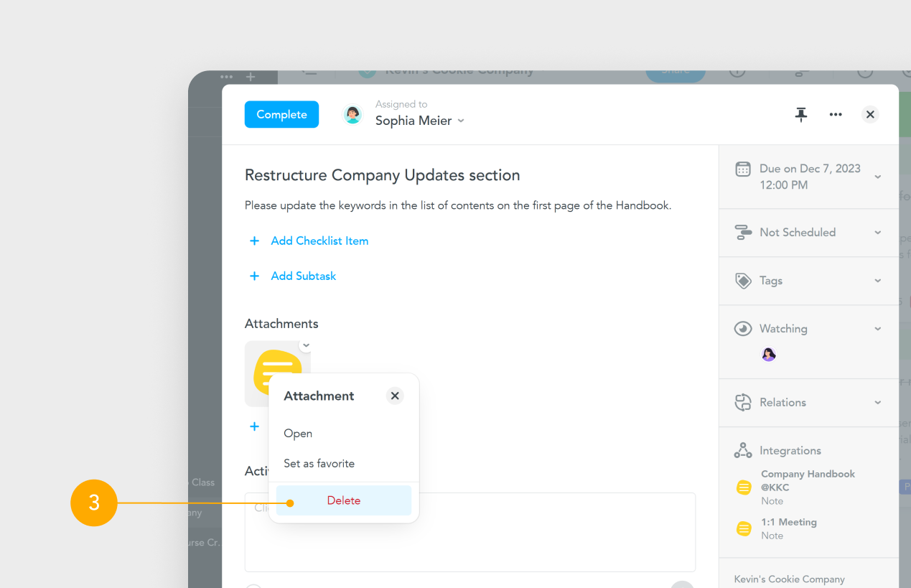This screenshot has height=588, width=911.
Task: Click the calendar icon next to due date
Action: [x=743, y=169]
